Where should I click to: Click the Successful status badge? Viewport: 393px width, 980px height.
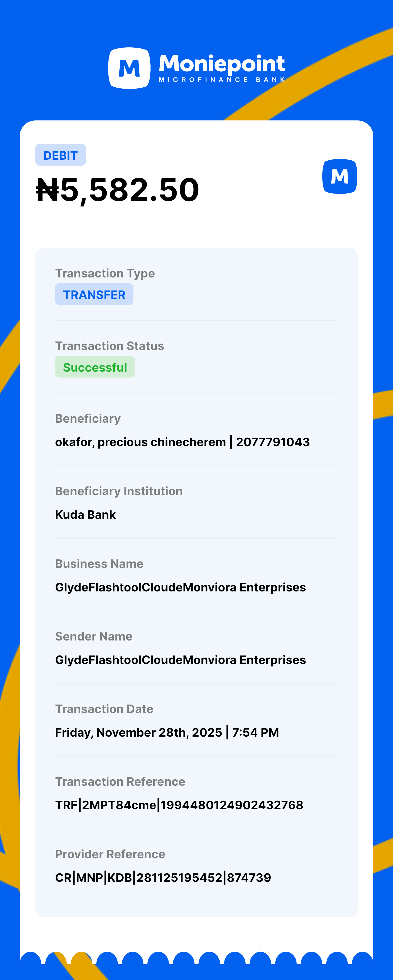coord(95,367)
